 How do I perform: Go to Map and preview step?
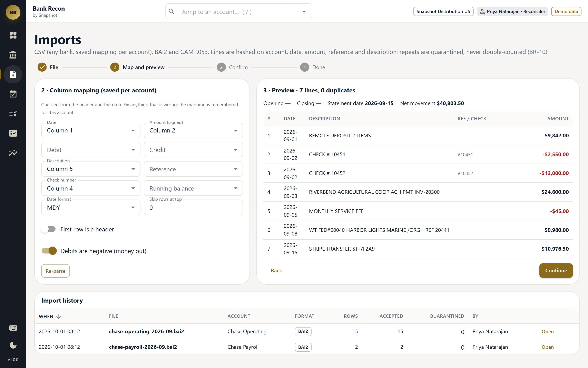pyautogui.click(x=138, y=67)
